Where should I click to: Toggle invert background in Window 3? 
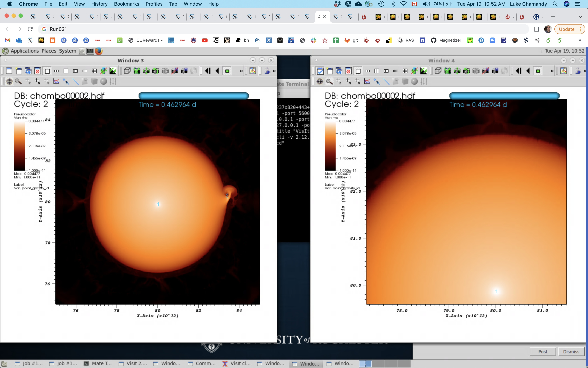tap(113, 71)
